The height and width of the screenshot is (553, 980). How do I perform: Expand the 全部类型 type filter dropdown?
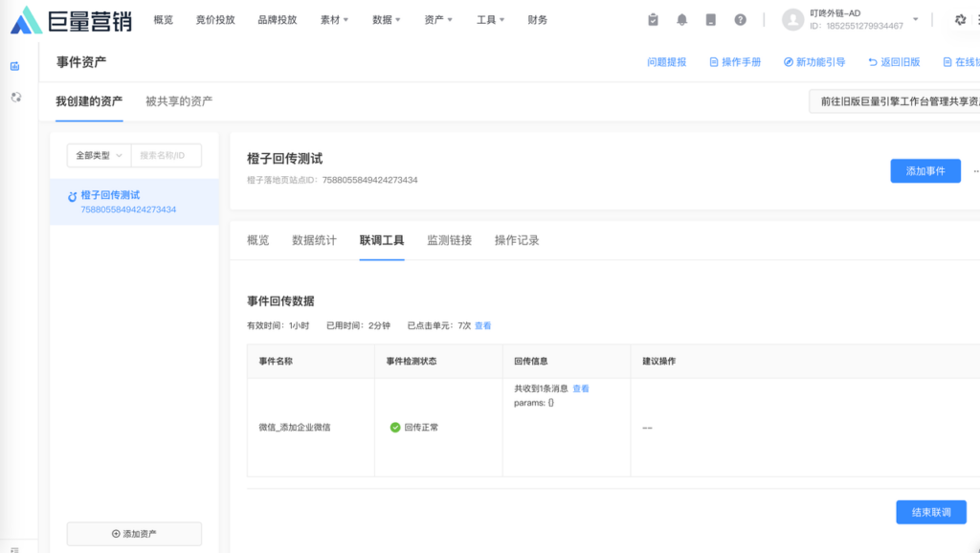pos(99,155)
